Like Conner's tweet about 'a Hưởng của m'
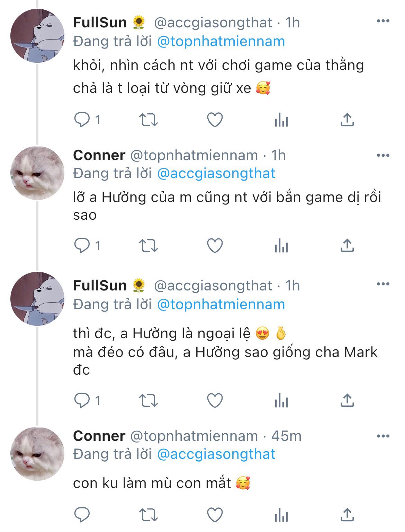 point(215,246)
